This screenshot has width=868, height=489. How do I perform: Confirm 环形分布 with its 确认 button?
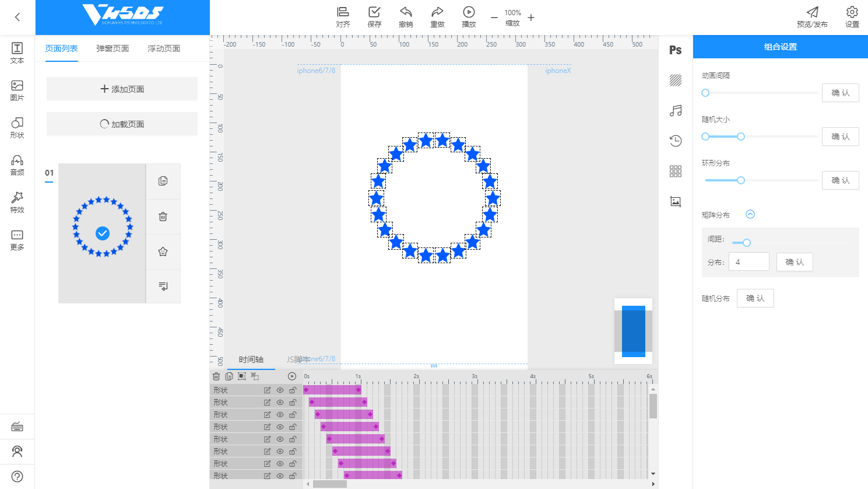[841, 180]
